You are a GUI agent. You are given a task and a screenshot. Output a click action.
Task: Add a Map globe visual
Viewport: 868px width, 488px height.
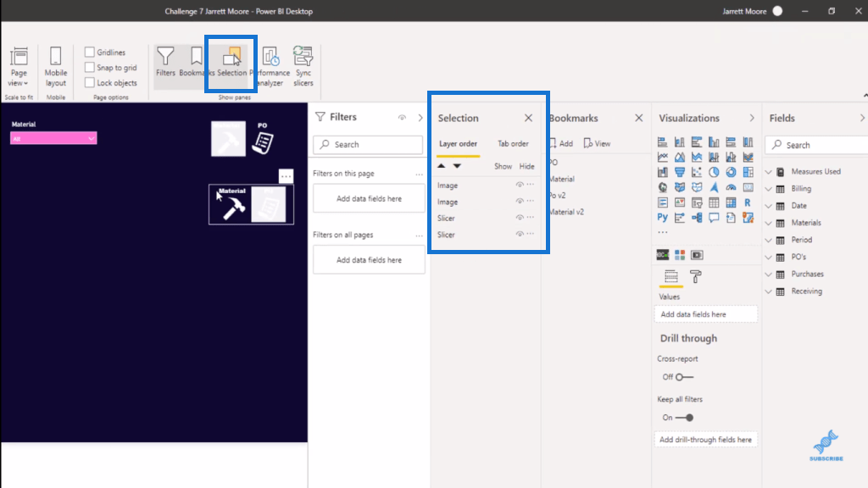pos(663,187)
